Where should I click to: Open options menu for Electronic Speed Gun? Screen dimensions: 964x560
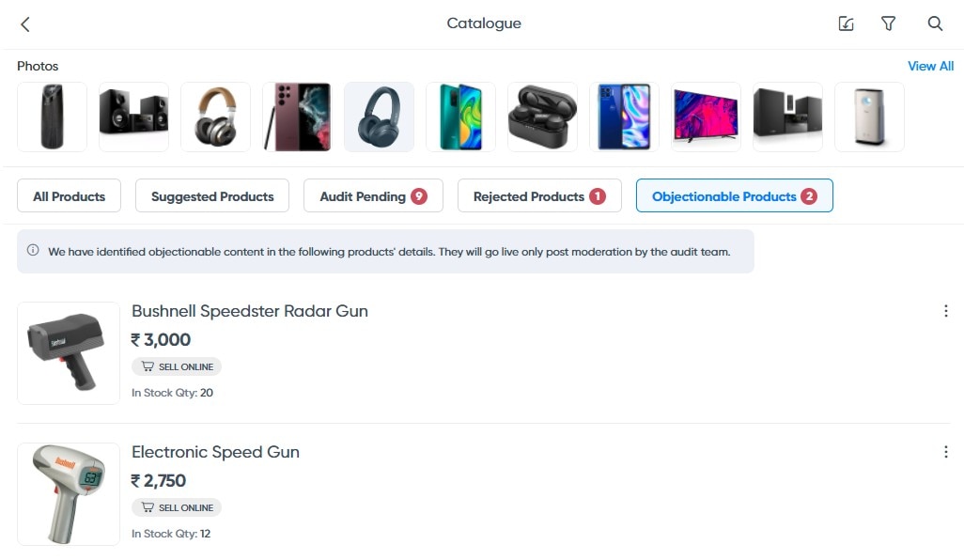[946, 452]
